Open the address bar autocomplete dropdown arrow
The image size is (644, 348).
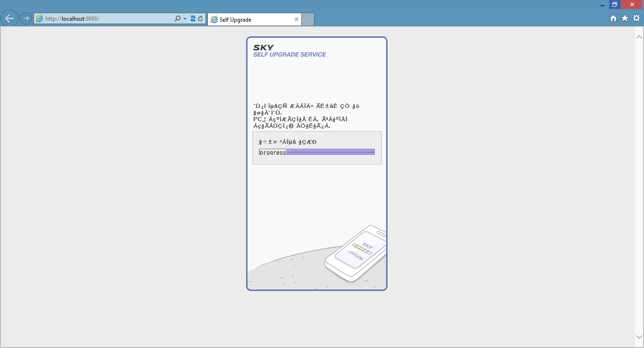coord(185,19)
